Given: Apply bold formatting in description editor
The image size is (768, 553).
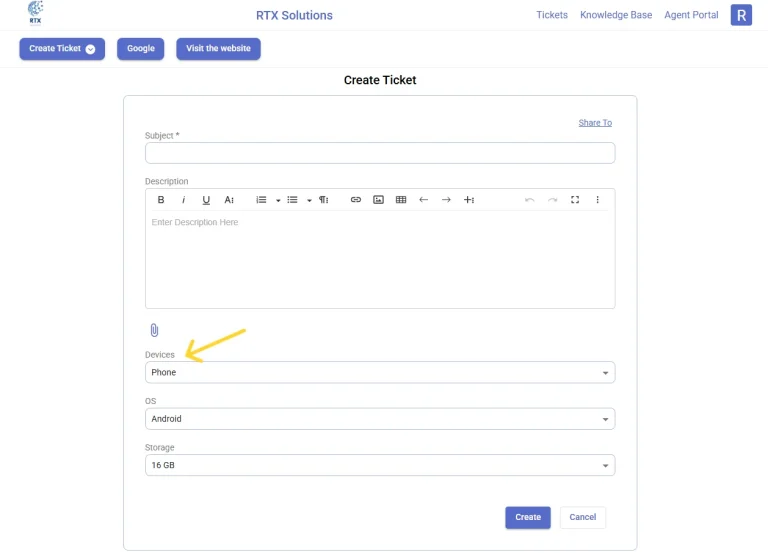Looking at the screenshot, I should click(x=161, y=200).
